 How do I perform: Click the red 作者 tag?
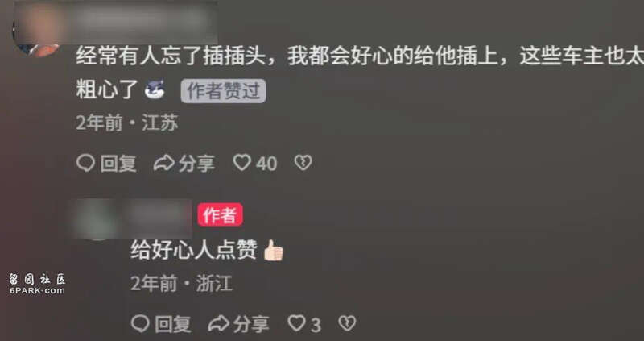220,214
